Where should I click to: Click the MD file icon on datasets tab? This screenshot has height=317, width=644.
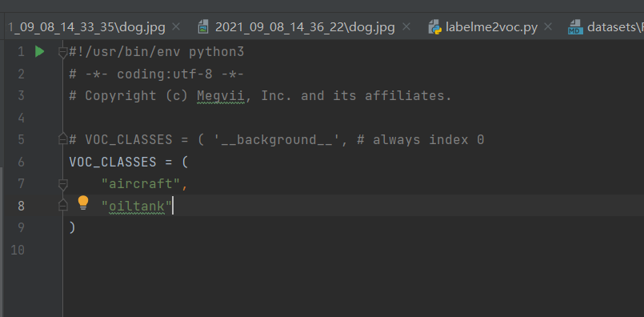575,27
